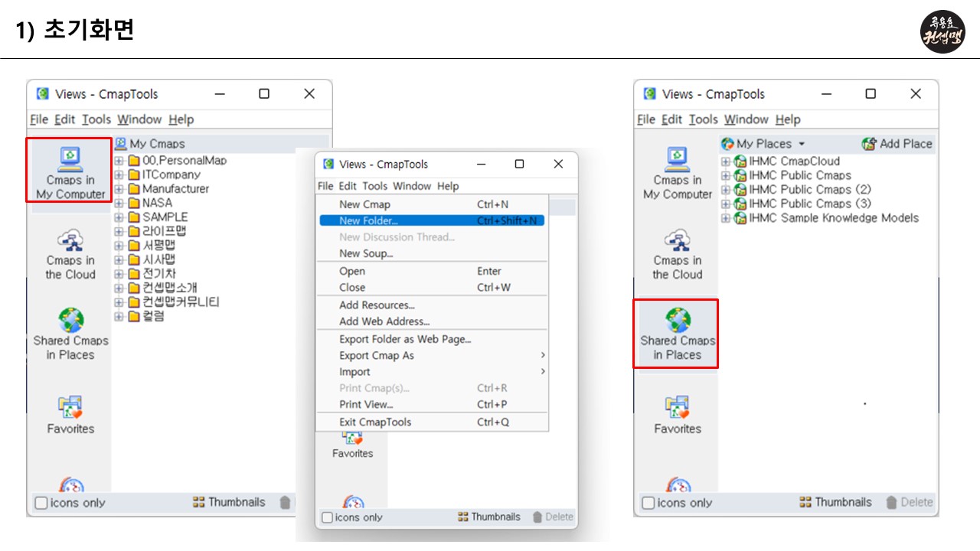Open Favorites icon in the middle window
Viewport: 980px width, 551px height.
tap(352, 437)
